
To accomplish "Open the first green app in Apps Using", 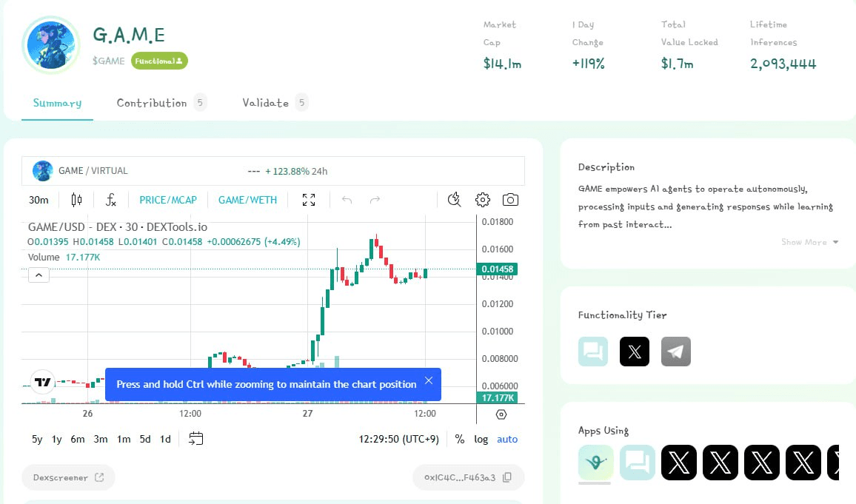I will coord(595,463).
